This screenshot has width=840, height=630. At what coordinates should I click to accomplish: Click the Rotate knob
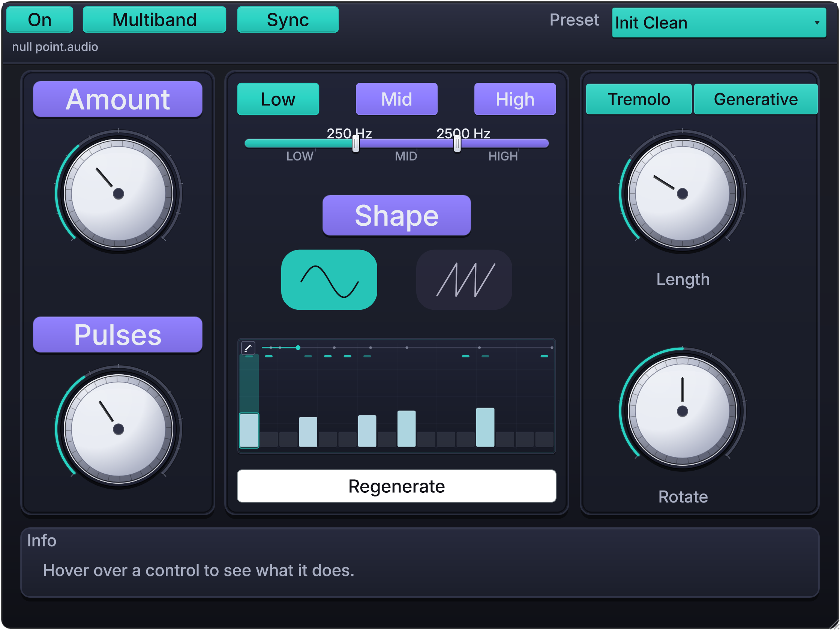click(682, 411)
